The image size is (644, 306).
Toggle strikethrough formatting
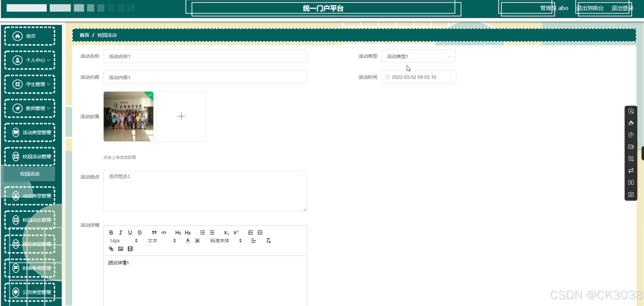click(140, 232)
